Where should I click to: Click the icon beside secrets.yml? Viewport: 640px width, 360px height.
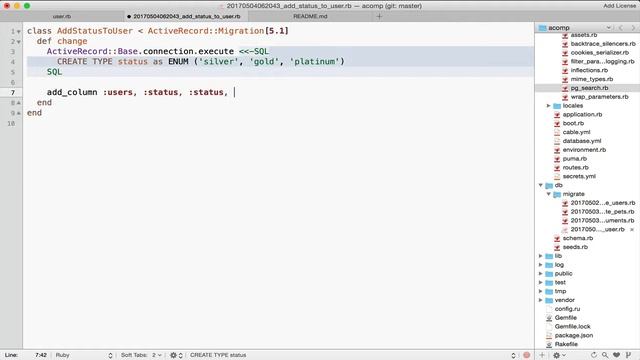click(557, 176)
